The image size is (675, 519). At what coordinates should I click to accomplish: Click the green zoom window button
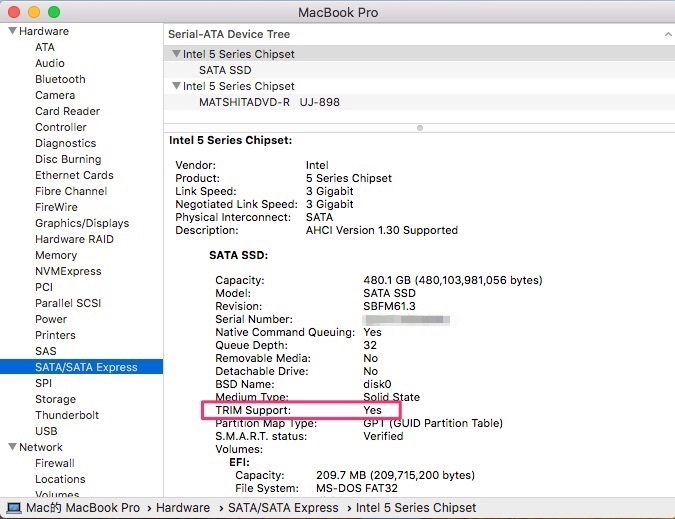(54, 12)
